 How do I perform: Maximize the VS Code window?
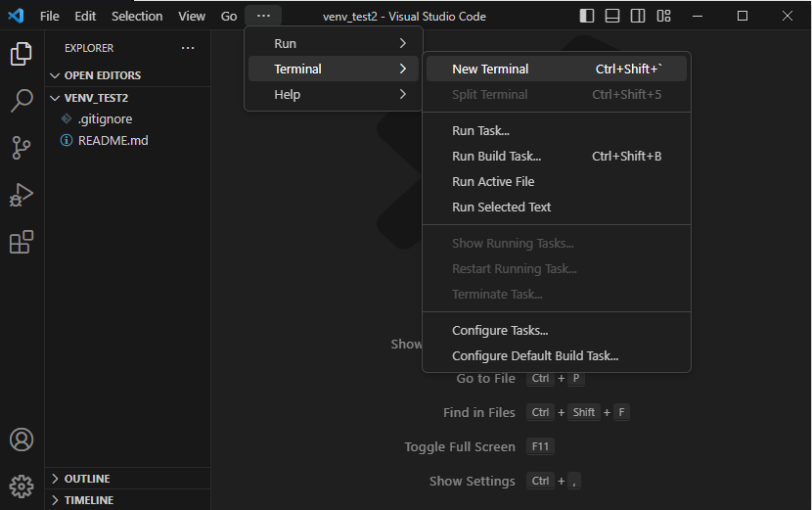[743, 16]
